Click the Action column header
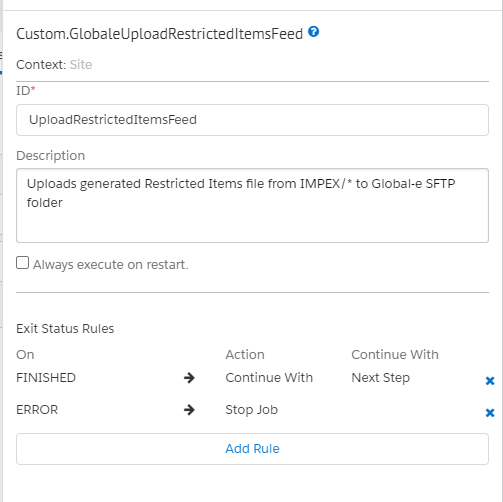The height and width of the screenshot is (502, 503). click(x=245, y=355)
